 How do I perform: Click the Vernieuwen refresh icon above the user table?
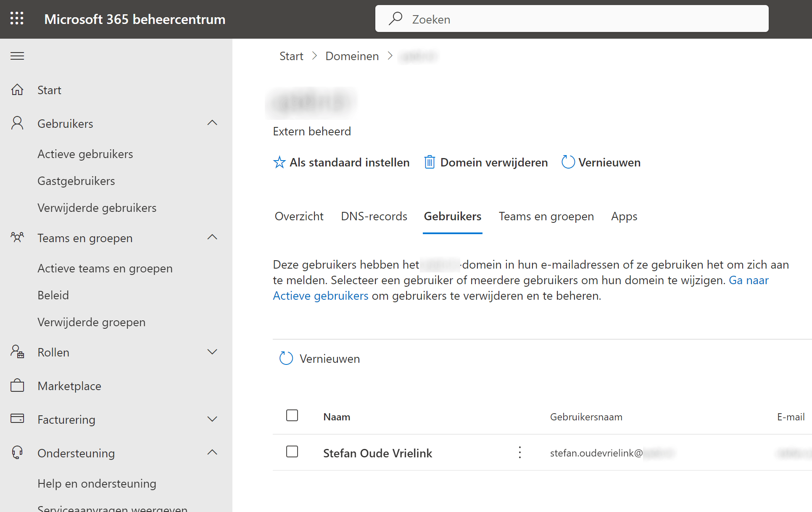(x=286, y=359)
